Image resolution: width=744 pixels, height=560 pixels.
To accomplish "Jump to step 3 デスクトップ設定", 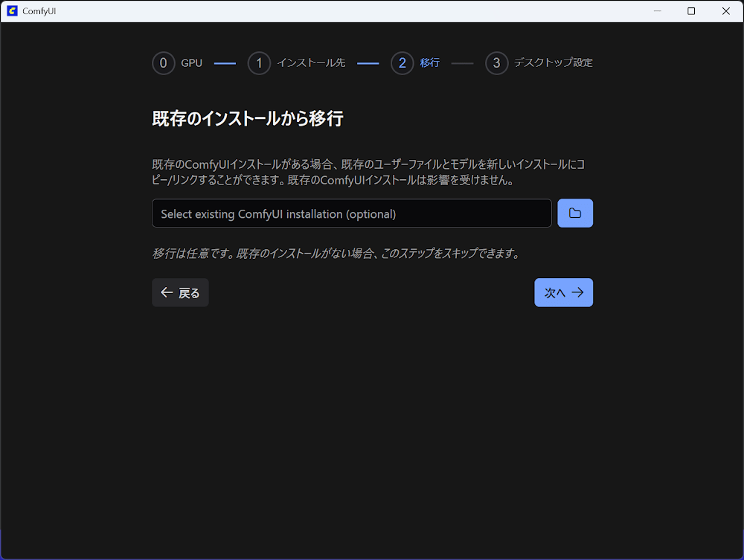I will coord(539,63).
